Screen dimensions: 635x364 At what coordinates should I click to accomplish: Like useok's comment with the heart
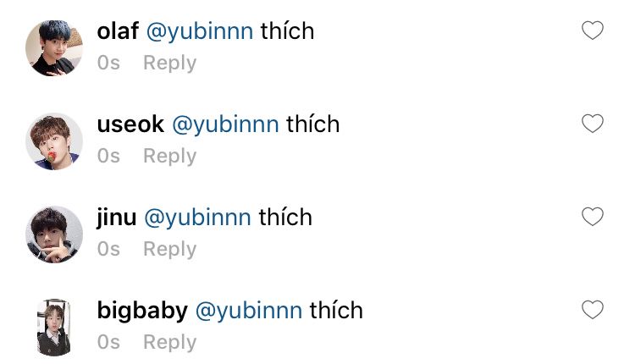click(593, 124)
